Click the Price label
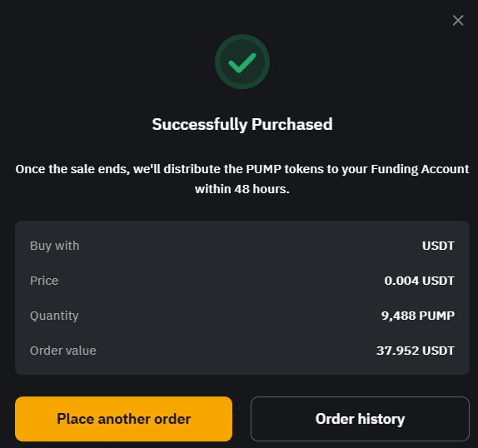This screenshot has height=448, width=478. tap(44, 281)
